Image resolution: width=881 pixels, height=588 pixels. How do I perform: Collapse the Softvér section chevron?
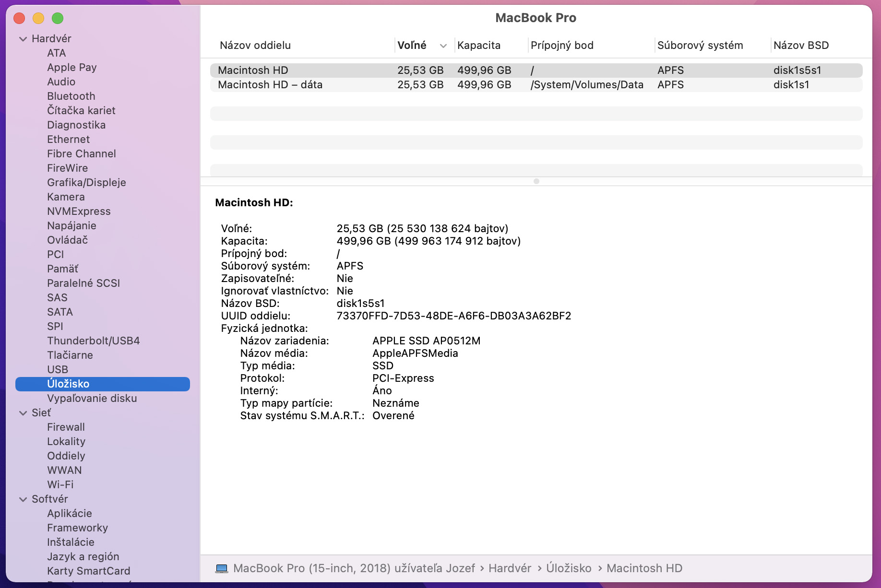click(23, 499)
